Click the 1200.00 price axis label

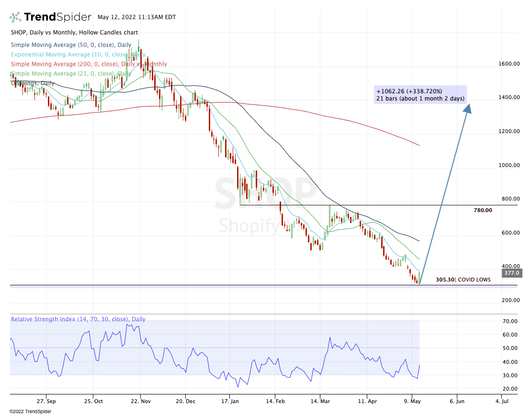(509, 131)
